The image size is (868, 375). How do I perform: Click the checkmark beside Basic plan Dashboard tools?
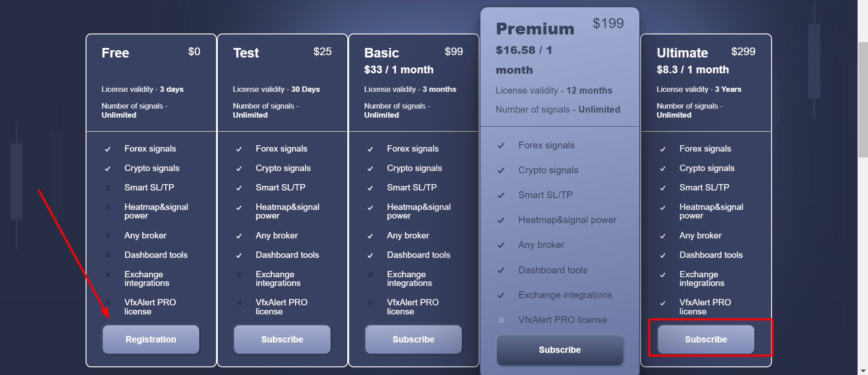[x=370, y=256]
